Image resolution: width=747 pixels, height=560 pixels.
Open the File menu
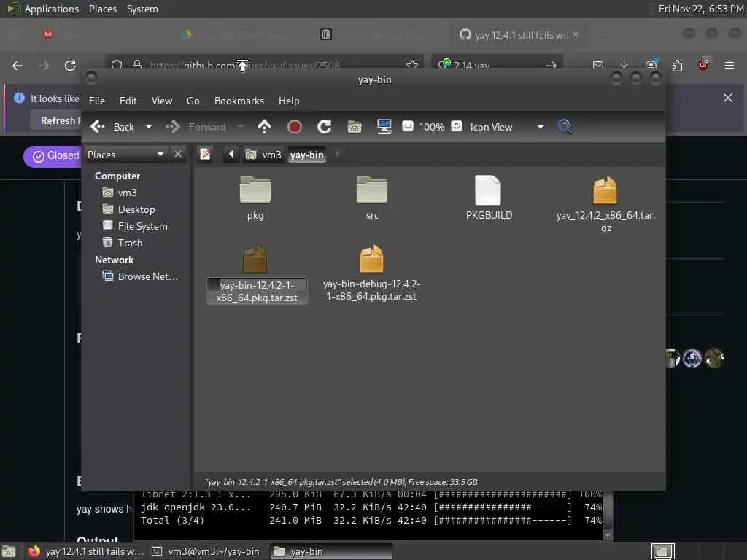pyautogui.click(x=97, y=101)
